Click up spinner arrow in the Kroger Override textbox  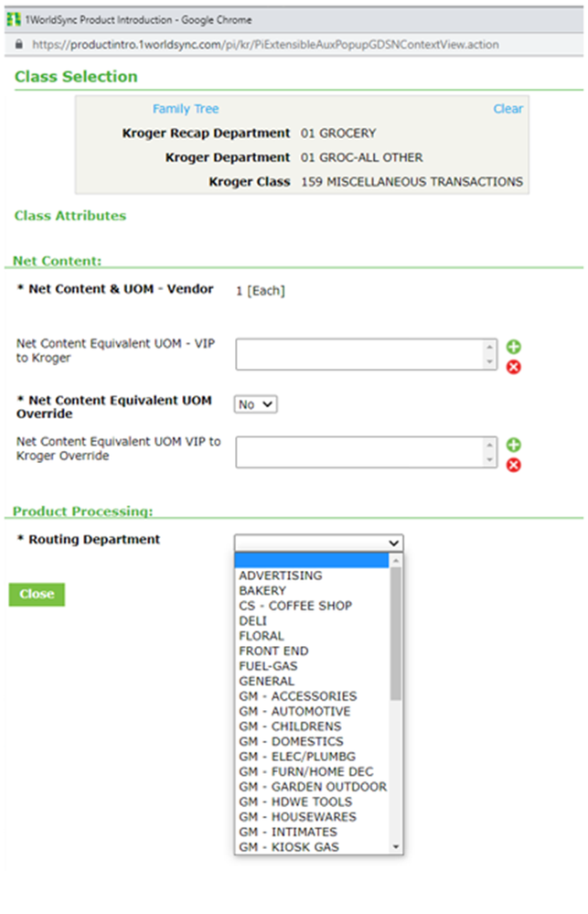tap(489, 445)
